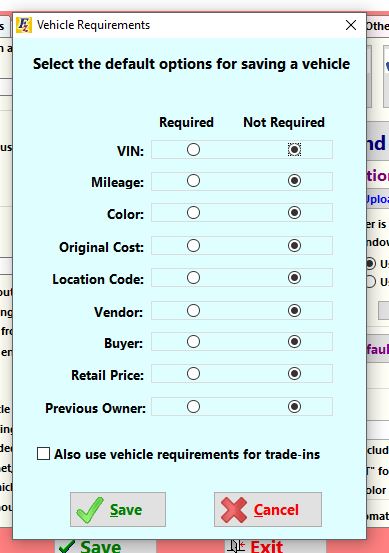The image size is (389, 553).
Task: Click the Original Cost label
Action: pyautogui.click(x=102, y=247)
